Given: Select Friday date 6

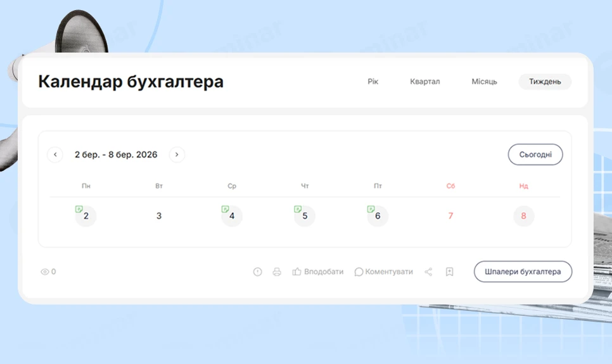Looking at the screenshot, I should [378, 216].
